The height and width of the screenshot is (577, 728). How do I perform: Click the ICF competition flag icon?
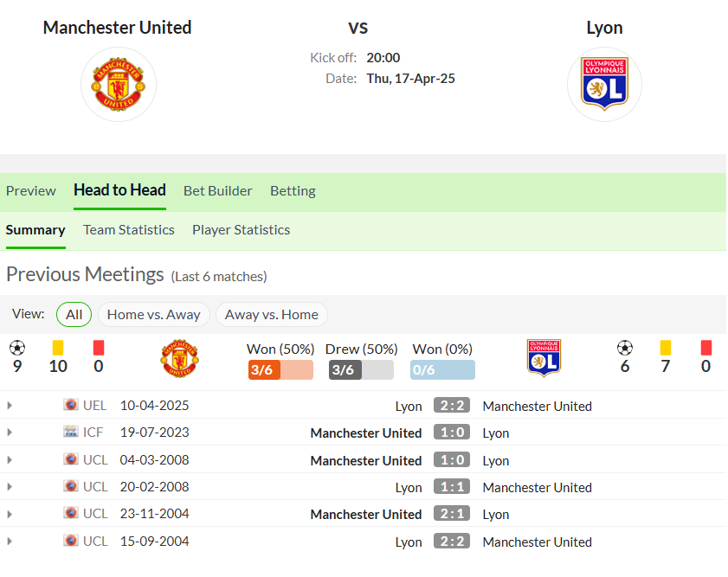pyautogui.click(x=71, y=432)
